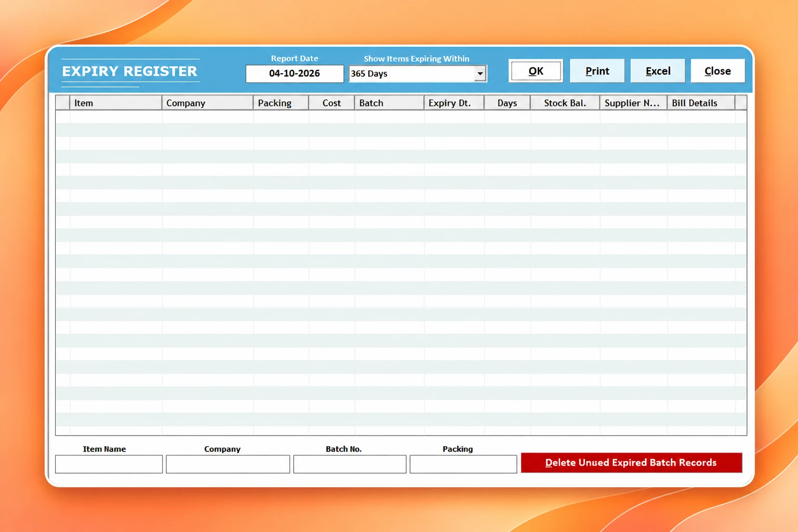Sort by the Batch column header

pyautogui.click(x=389, y=103)
